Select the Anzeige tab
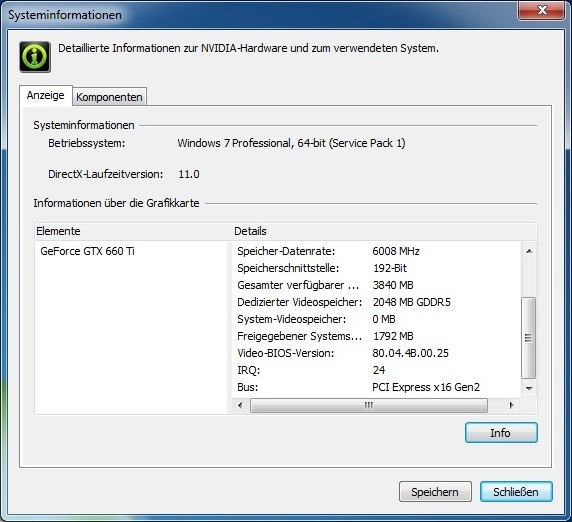The image size is (572, 522). pos(46,96)
